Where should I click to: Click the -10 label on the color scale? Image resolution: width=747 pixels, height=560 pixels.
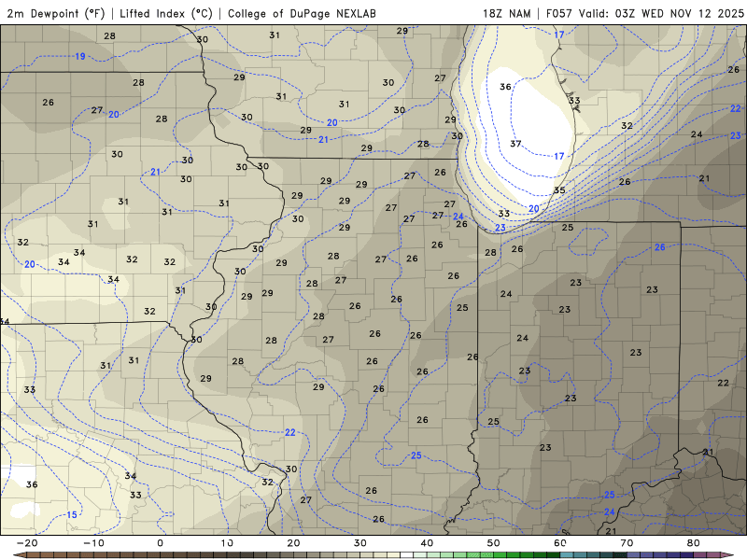93,543
